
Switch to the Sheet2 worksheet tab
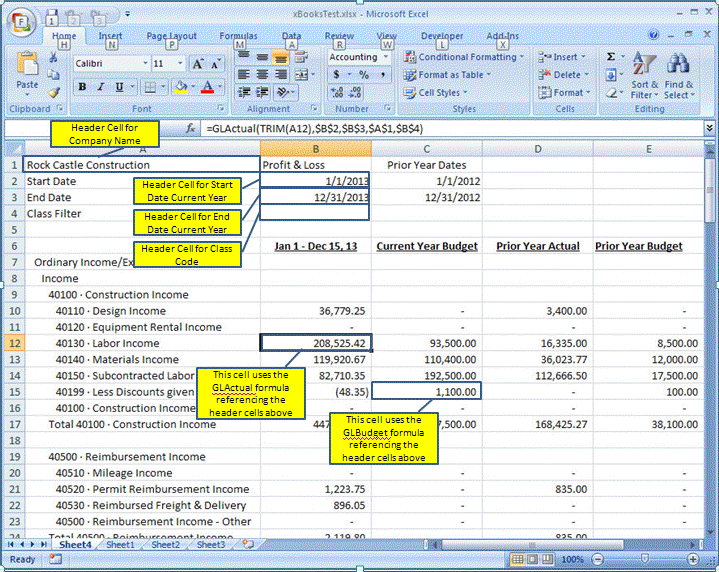[x=165, y=545]
